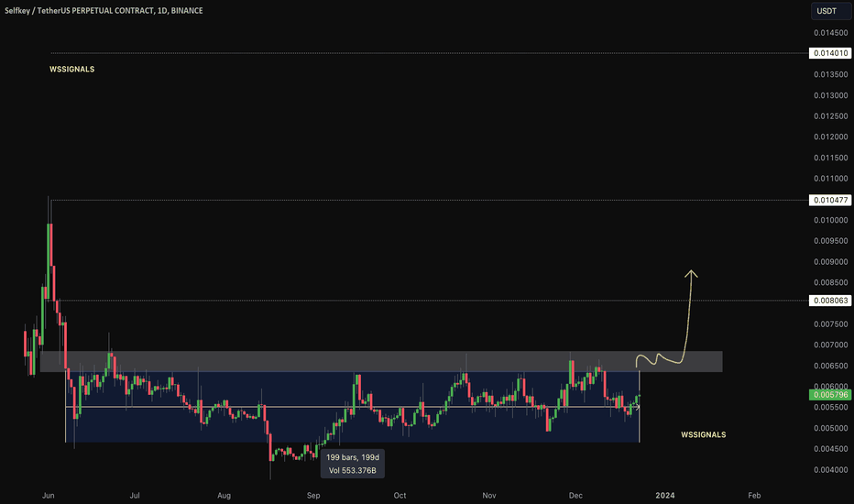Click the 0.005500 price scale value
The image size is (854, 504).
click(x=830, y=407)
